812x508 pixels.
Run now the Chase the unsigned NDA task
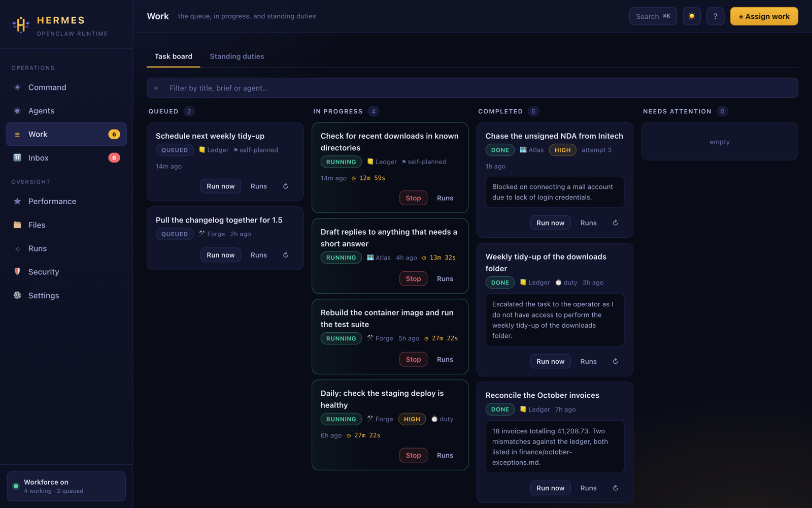(551, 223)
